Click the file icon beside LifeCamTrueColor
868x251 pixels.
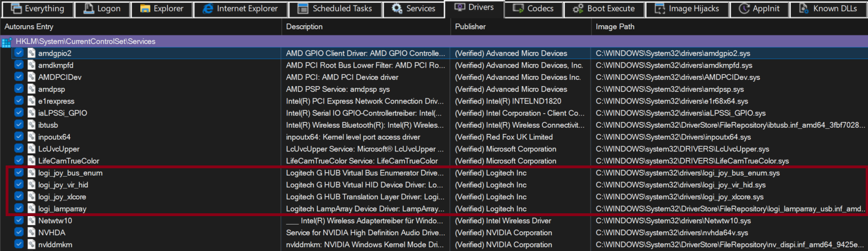(32, 161)
